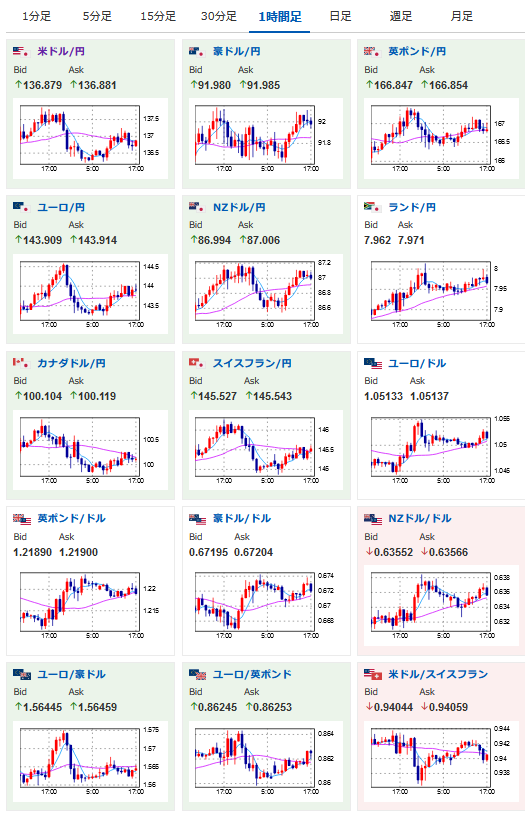Click the US/Japan flag icon for 米ドル/円
The height and width of the screenshot is (814, 525).
tap(21, 51)
